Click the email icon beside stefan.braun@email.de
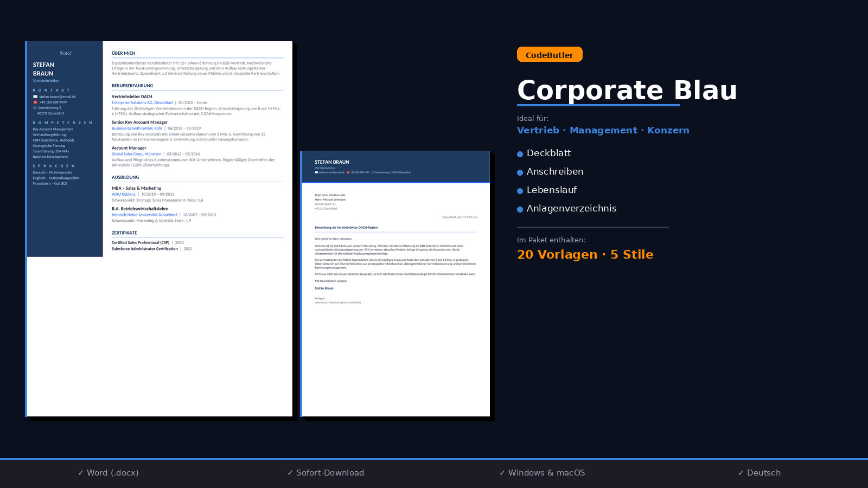The image size is (868, 488). [35, 97]
